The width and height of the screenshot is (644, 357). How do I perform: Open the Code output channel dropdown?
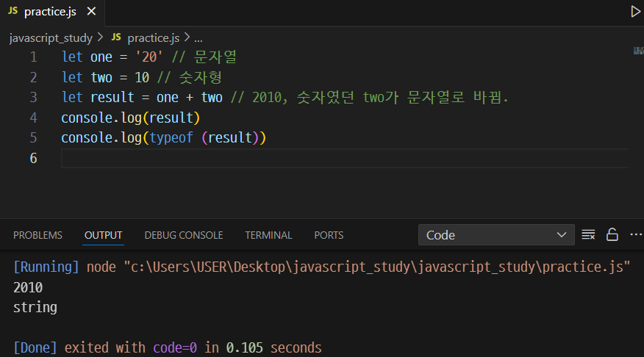496,235
